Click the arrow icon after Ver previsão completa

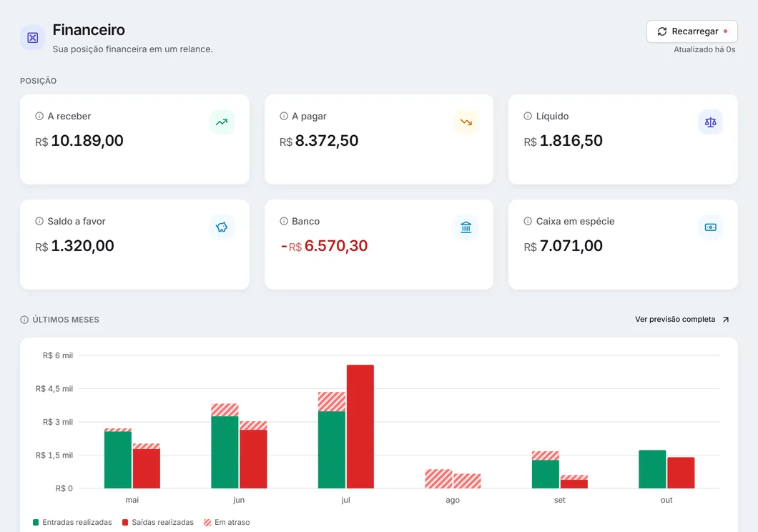click(726, 320)
